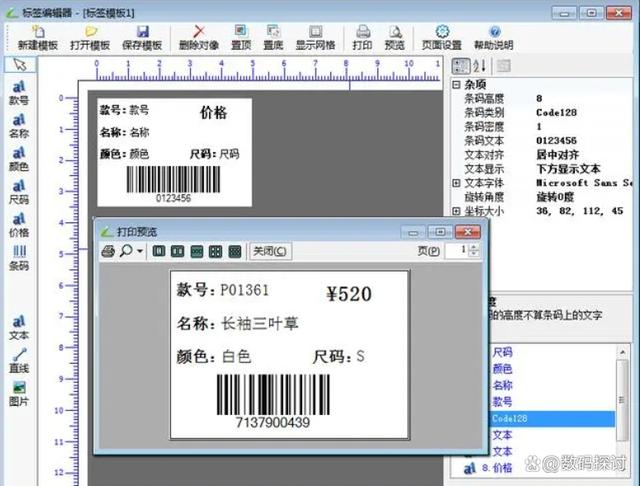Delete the selected object with 删除对像
This screenshot has height=486, width=640.
(199, 38)
